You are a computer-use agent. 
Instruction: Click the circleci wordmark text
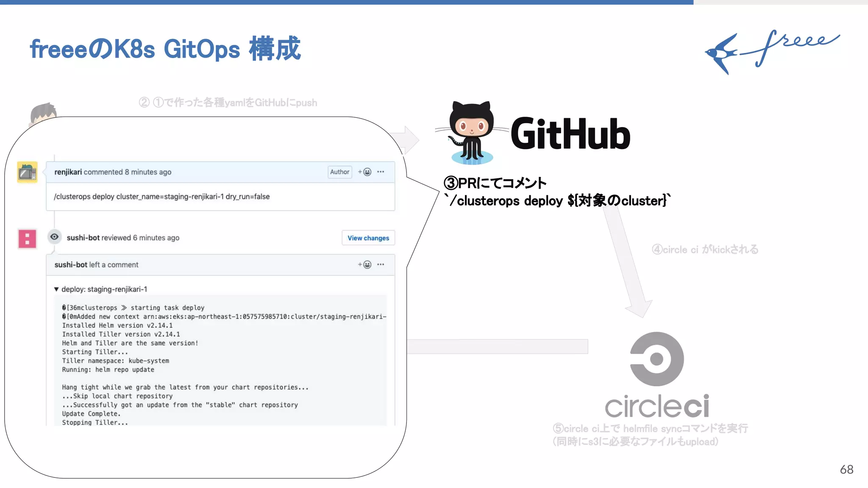pos(657,406)
